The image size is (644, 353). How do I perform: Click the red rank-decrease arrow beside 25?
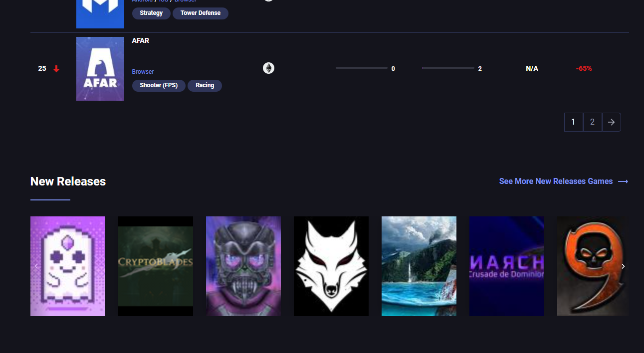click(x=56, y=68)
